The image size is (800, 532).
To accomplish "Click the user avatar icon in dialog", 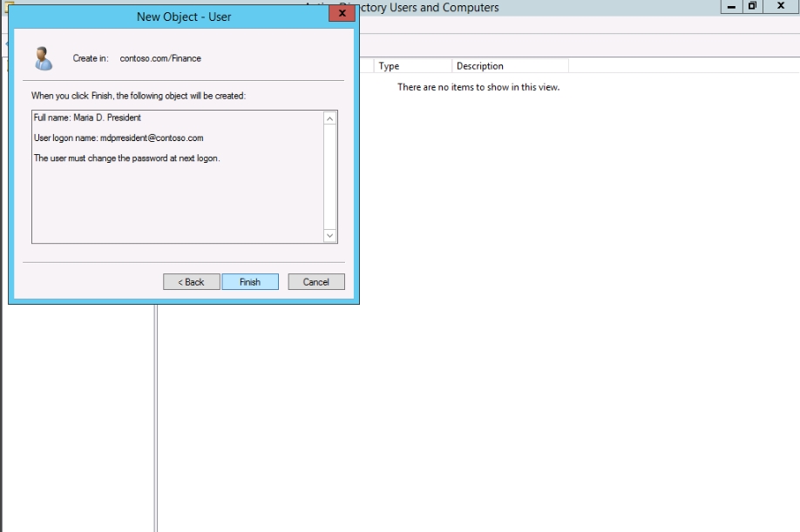I will tap(43, 58).
